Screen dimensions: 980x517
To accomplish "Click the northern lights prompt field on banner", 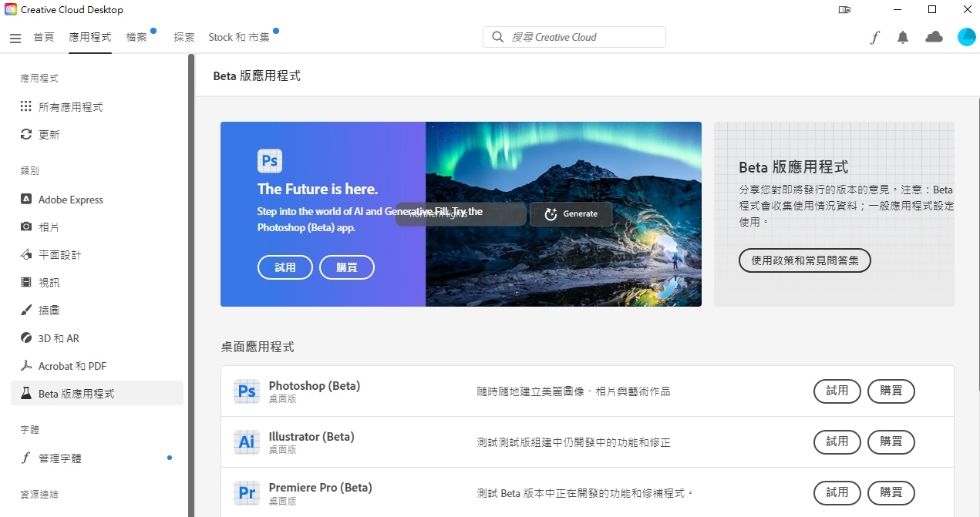I will tap(461, 214).
